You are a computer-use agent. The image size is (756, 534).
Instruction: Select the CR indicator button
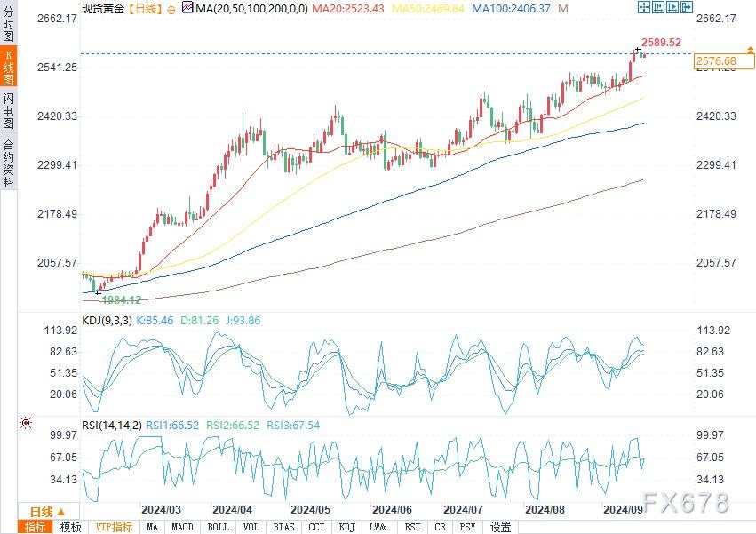[x=440, y=527]
